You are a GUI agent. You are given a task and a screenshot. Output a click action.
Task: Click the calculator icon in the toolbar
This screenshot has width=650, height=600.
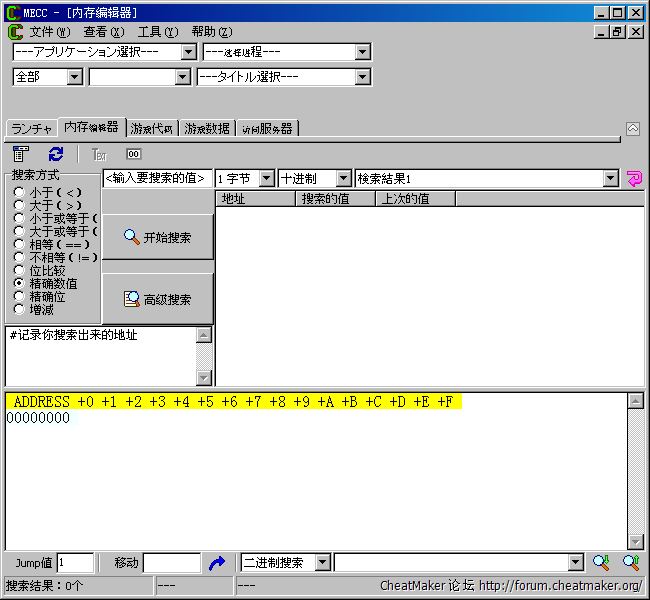click(21, 154)
